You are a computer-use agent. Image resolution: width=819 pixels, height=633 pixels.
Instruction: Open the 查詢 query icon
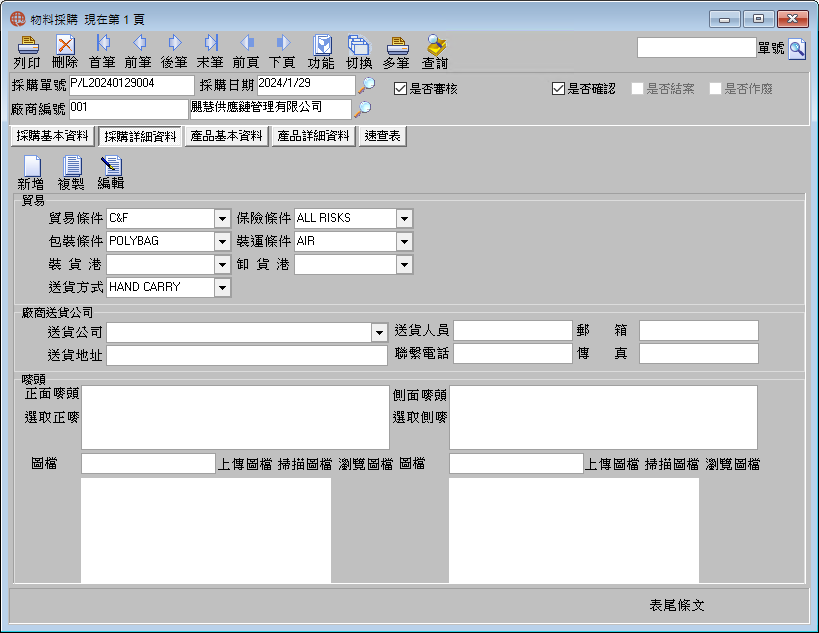click(x=436, y=45)
